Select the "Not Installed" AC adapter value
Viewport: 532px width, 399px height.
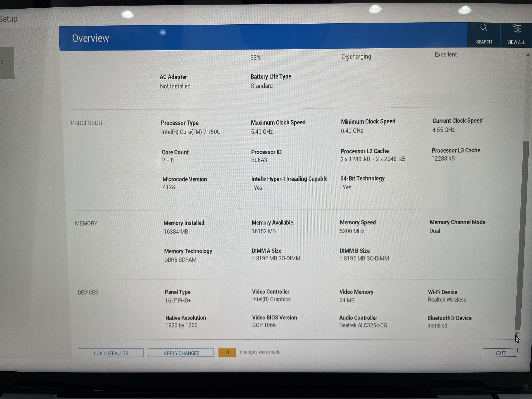pyautogui.click(x=175, y=86)
